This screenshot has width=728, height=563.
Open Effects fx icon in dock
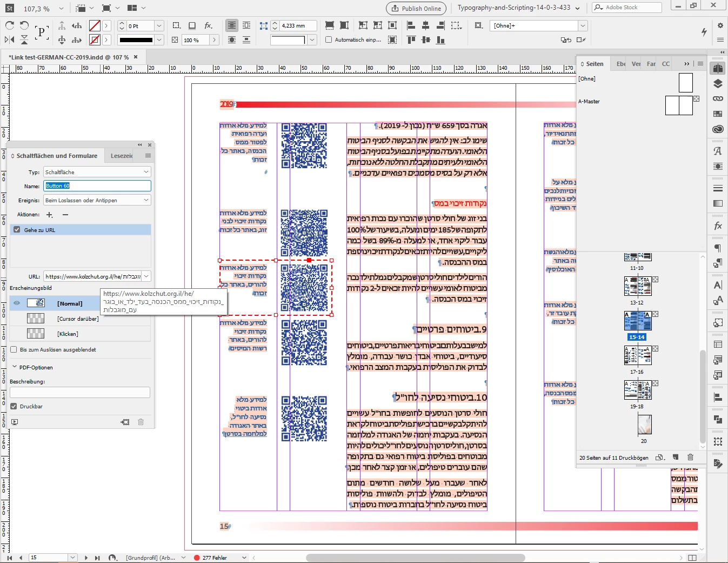[x=718, y=226]
